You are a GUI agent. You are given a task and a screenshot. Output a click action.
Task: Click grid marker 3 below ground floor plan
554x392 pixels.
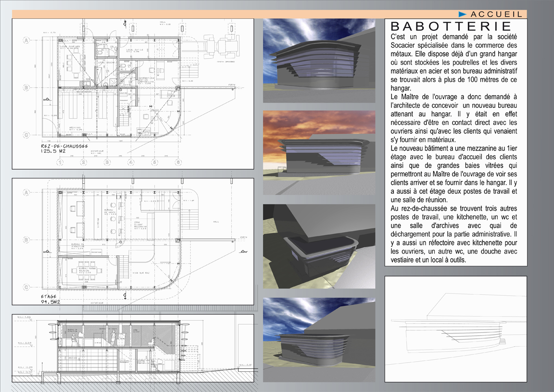(107, 163)
